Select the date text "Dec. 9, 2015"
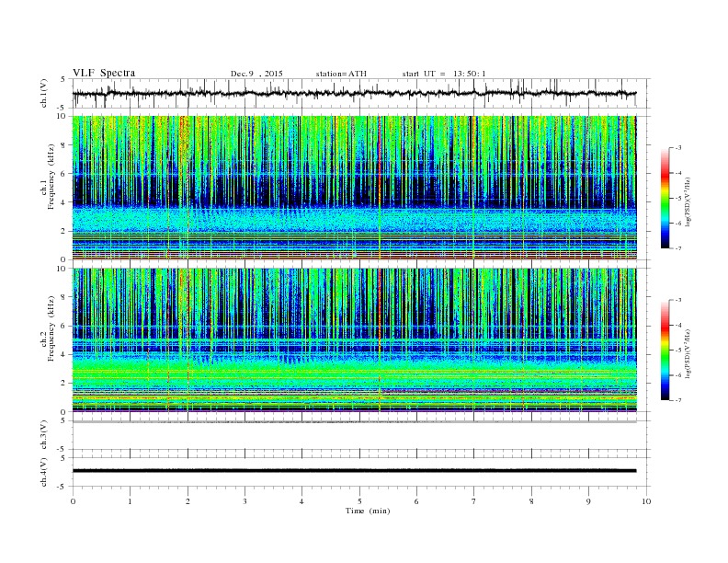 (x=256, y=74)
